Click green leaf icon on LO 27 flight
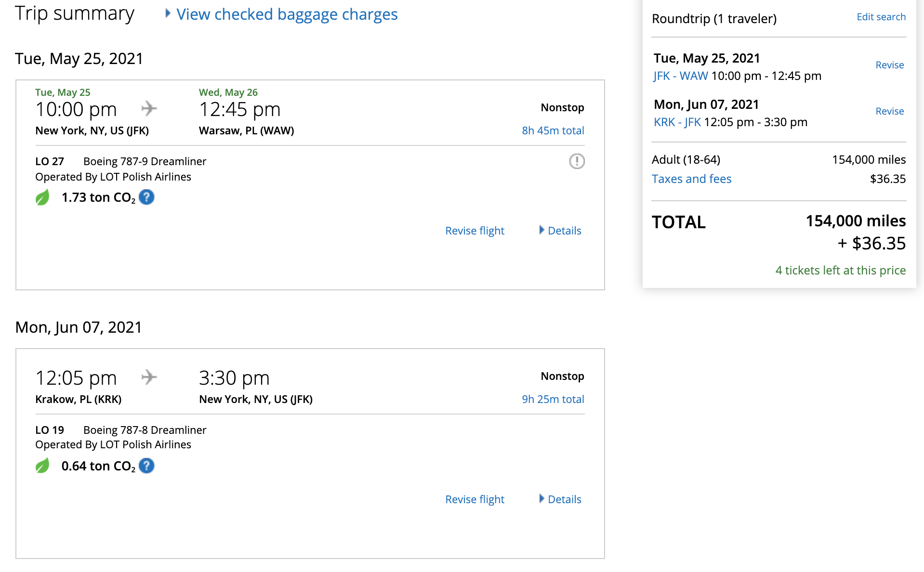Viewport: 924px width, 572px height. (42, 197)
